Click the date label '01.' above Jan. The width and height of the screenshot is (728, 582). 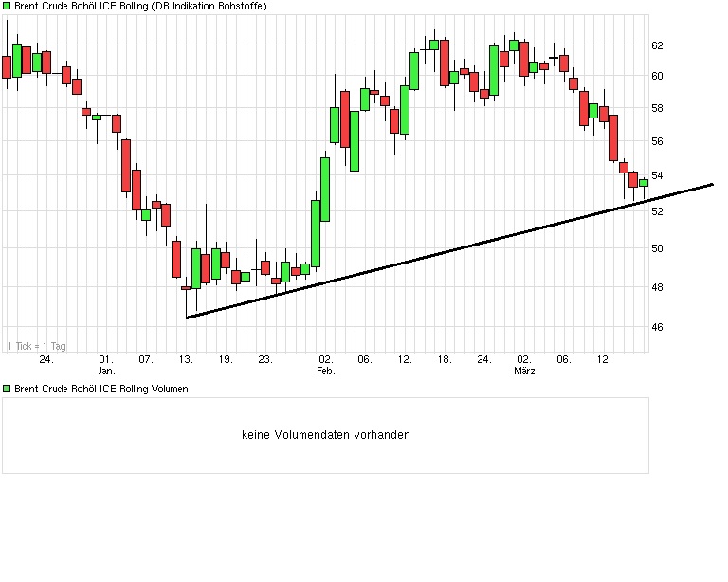point(106,359)
